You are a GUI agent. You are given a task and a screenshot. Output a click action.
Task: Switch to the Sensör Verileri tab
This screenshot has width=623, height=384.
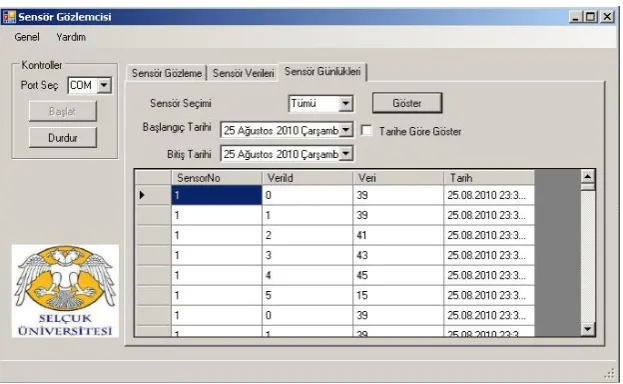[x=243, y=73]
